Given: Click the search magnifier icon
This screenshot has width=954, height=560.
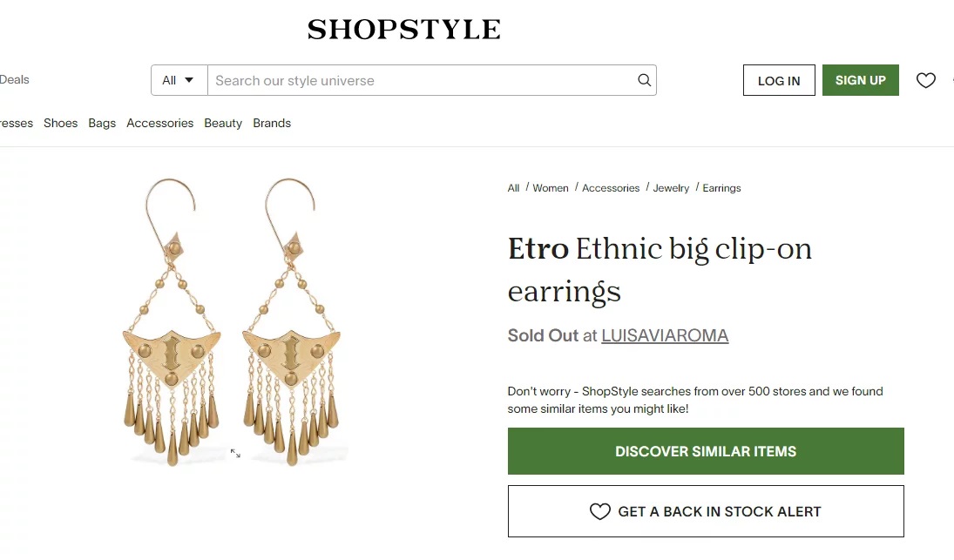Looking at the screenshot, I should 644,80.
